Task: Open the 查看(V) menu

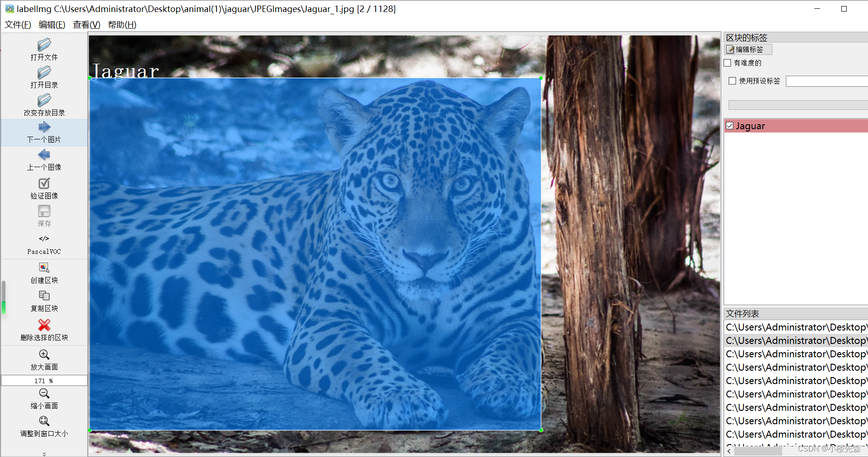Action: 86,25
